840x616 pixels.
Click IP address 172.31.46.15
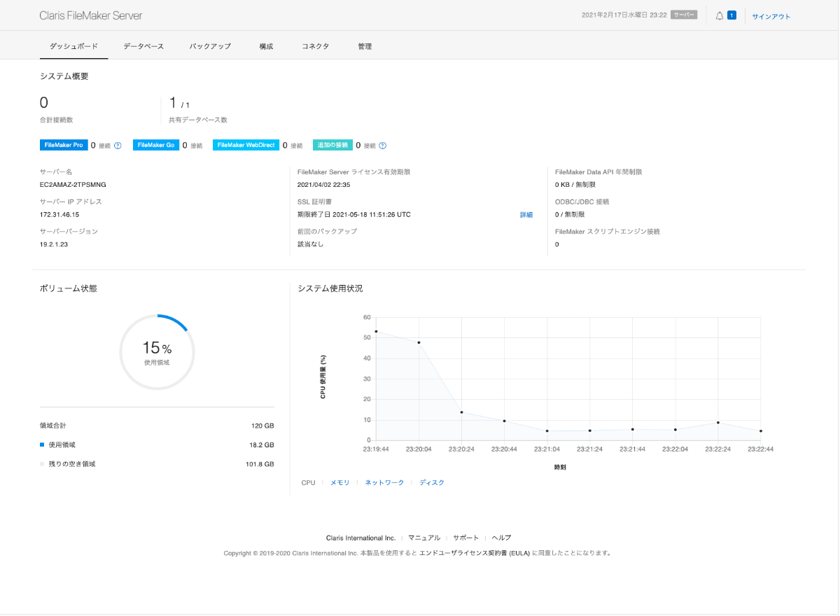click(x=59, y=215)
